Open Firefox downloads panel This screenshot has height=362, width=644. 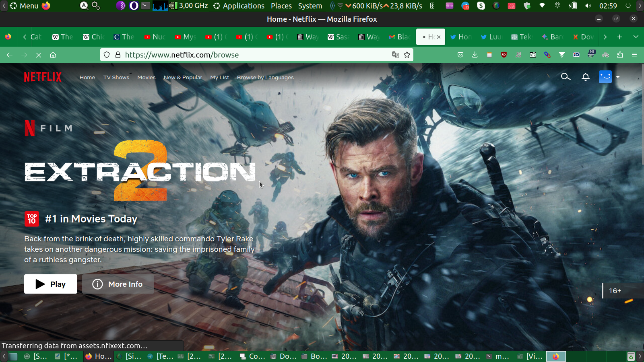click(475, 55)
